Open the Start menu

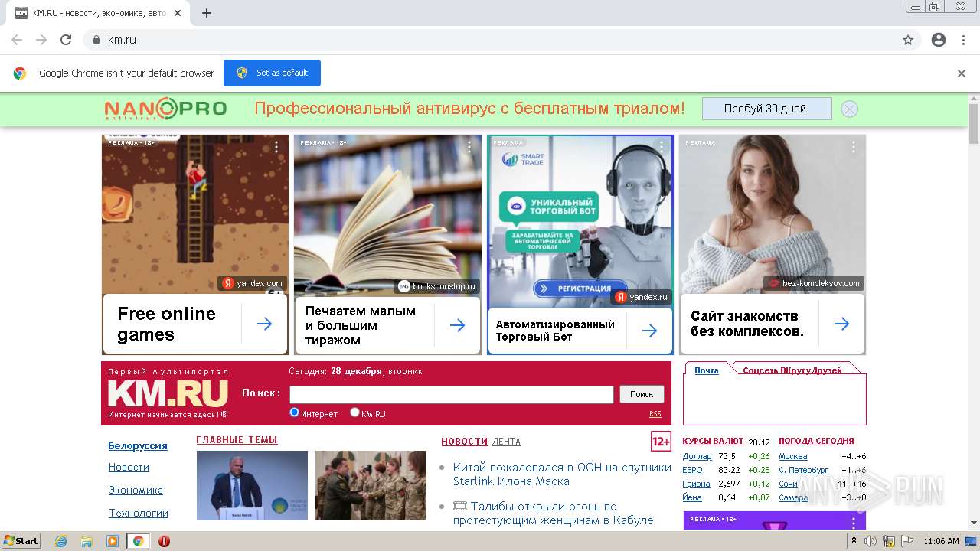[21, 541]
